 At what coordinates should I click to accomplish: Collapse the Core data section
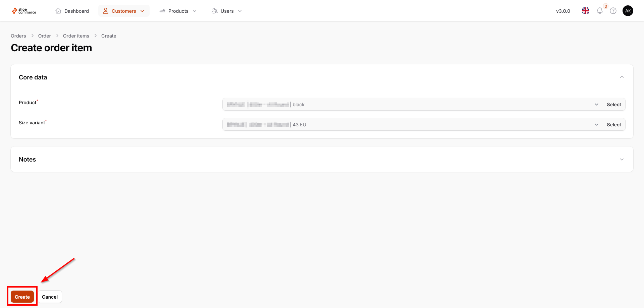coord(622,77)
